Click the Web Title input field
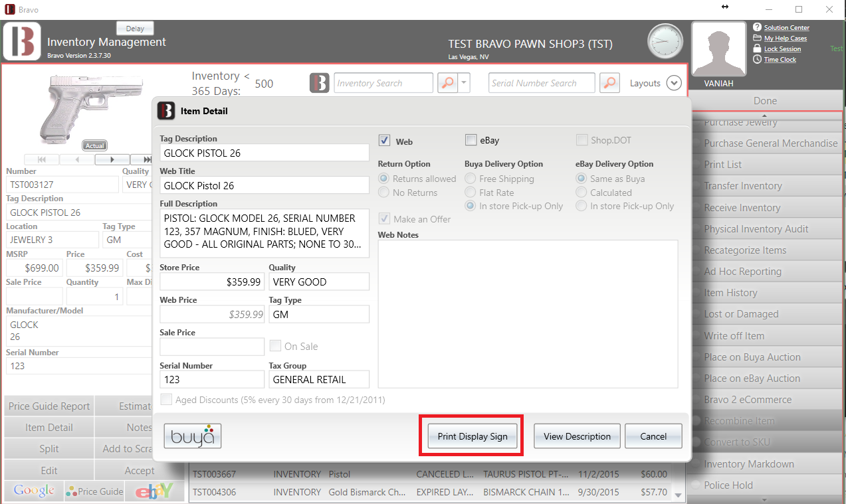Screen dimensions: 846x504 point(264,185)
